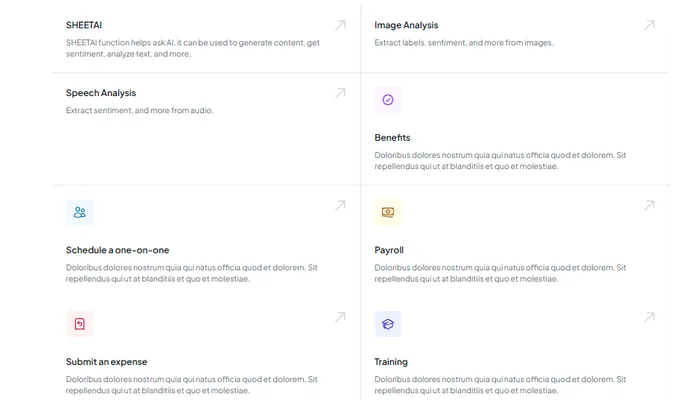Open the Benefits link
Image resolution: width=700 pixels, height=400 pixels.
coord(392,137)
